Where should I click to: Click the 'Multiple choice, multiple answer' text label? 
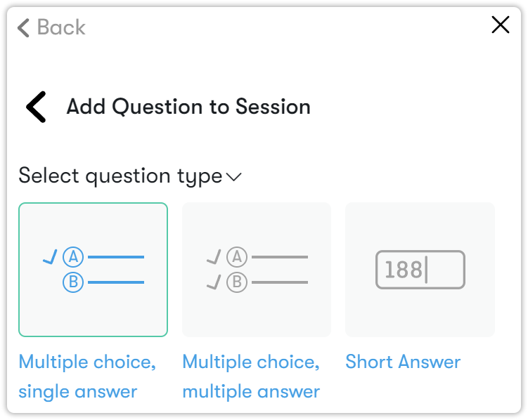tap(251, 376)
